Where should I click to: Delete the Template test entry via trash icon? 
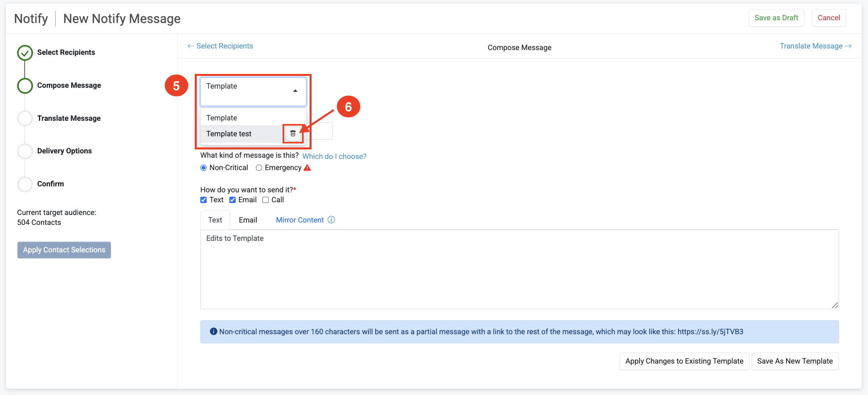click(293, 134)
